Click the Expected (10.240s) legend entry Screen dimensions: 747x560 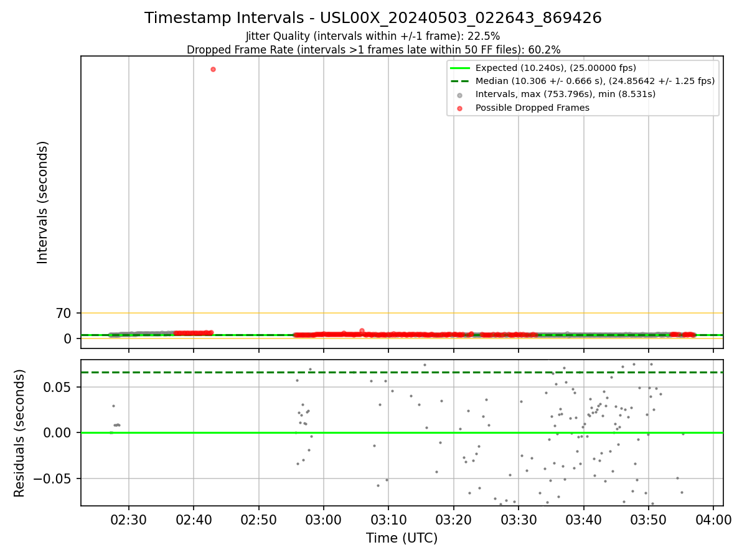point(556,68)
